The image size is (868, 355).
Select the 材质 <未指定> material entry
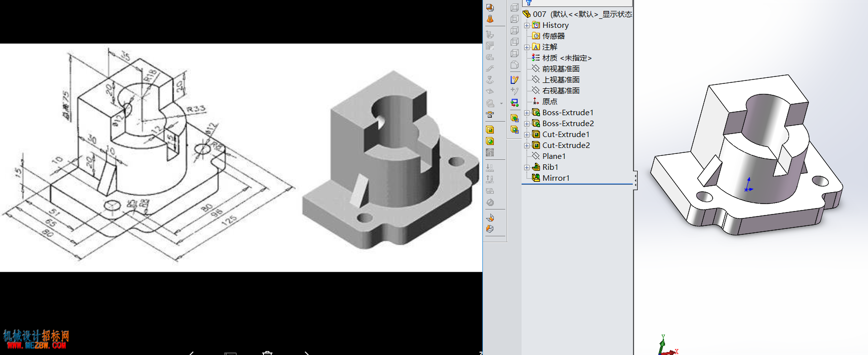coord(562,58)
